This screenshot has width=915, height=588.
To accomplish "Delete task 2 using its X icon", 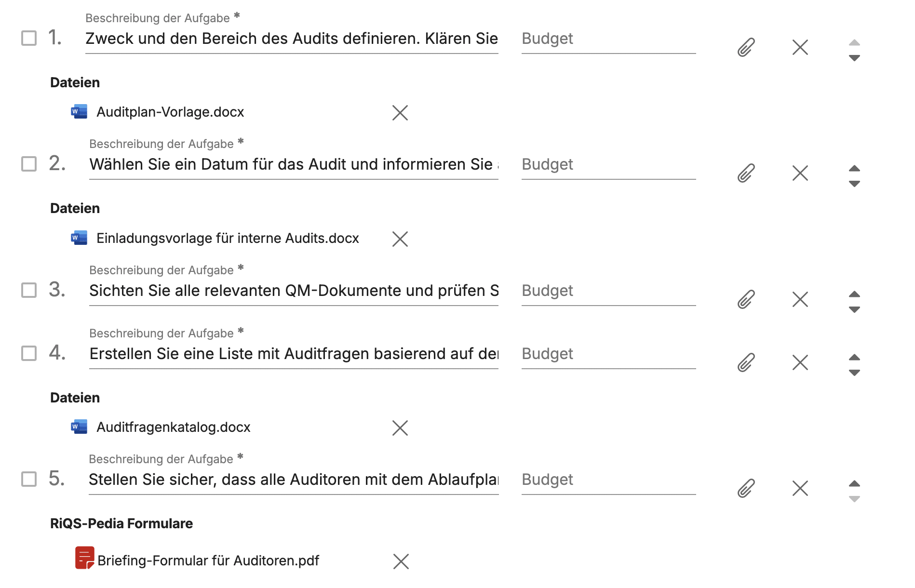I will pos(800,173).
